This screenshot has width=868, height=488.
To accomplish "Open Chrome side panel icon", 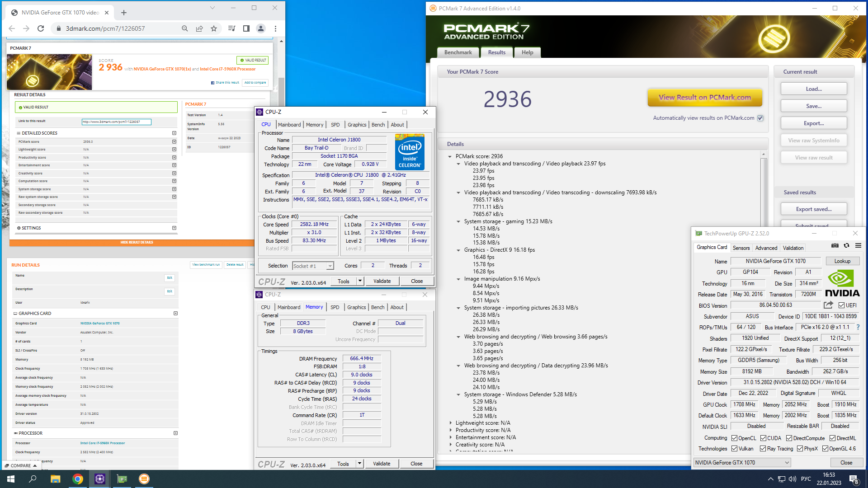I will click(246, 28).
